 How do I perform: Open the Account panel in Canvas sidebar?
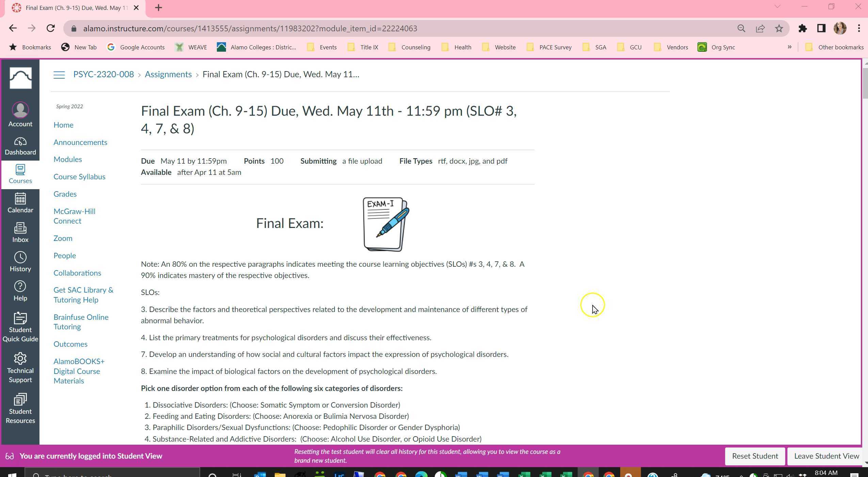[20, 114]
